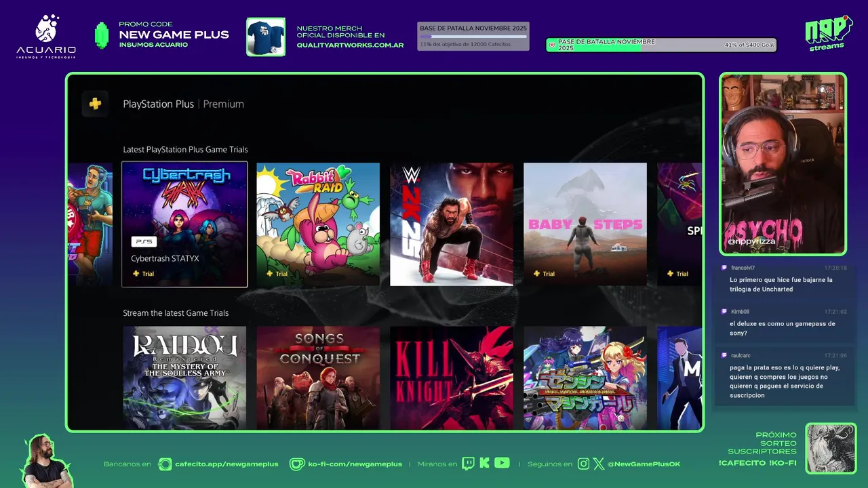Click the Ko-fi cup icon in footer
The width and height of the screenshot is (868, 488).
pos(296,464)
